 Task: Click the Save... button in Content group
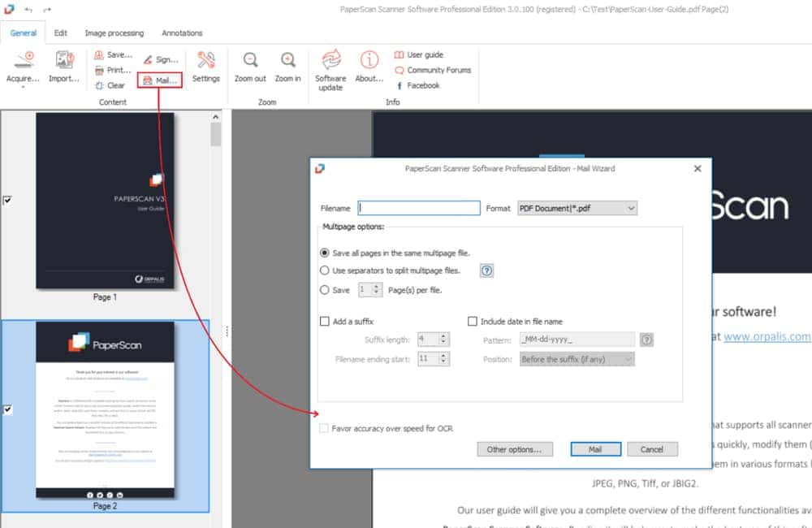[x=113, y=54]
